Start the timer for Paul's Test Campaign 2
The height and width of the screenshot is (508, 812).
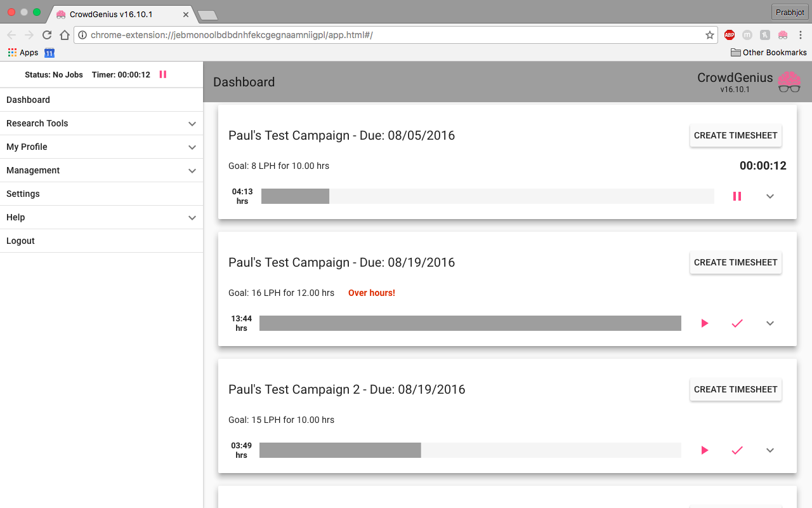click(x=704, y=450)
